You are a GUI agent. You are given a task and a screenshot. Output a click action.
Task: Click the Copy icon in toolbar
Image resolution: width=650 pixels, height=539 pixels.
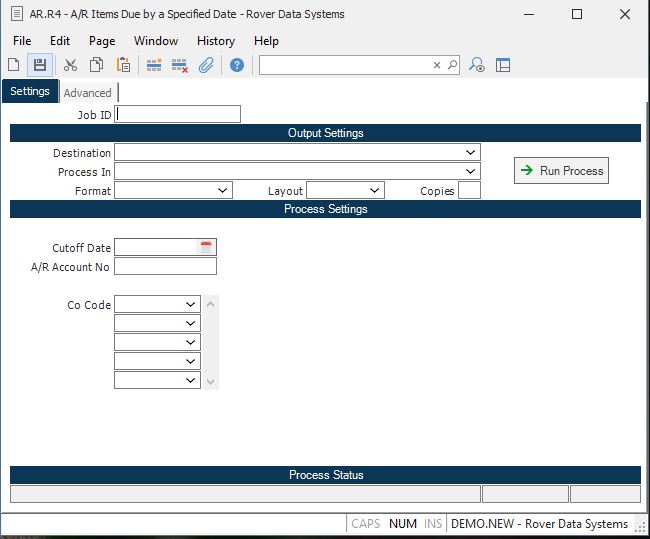point(97,65)
